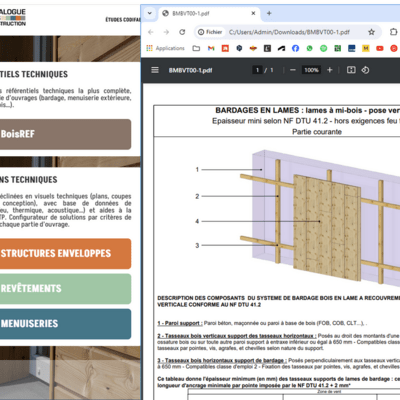The image size is (400, 400).
Task: Click the address bar with the PDF path
Action: (x=289, y=32)
